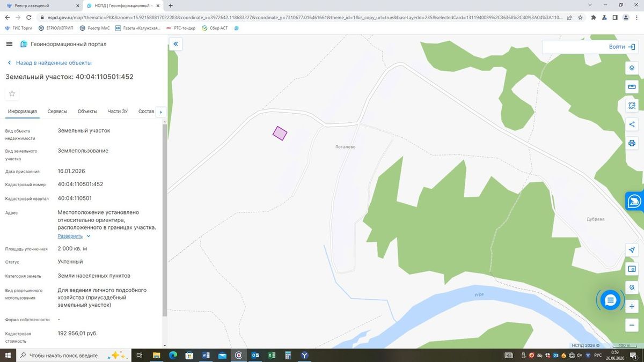This screenshot has width=644, height=362.
Task: Select the ruler measurement tool
Action: click(632, 87)
